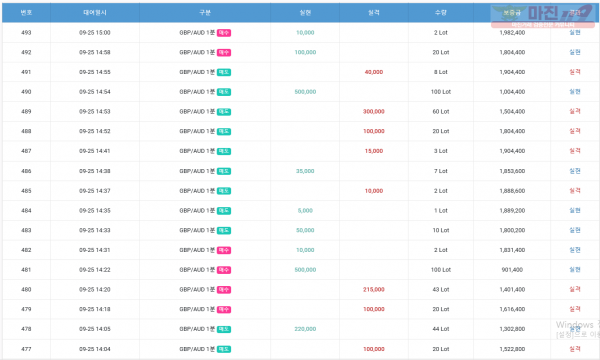This screenshot has width=600, height=360.
Task: Click the Majin watermark logo at top right
Action: point(543,16)
